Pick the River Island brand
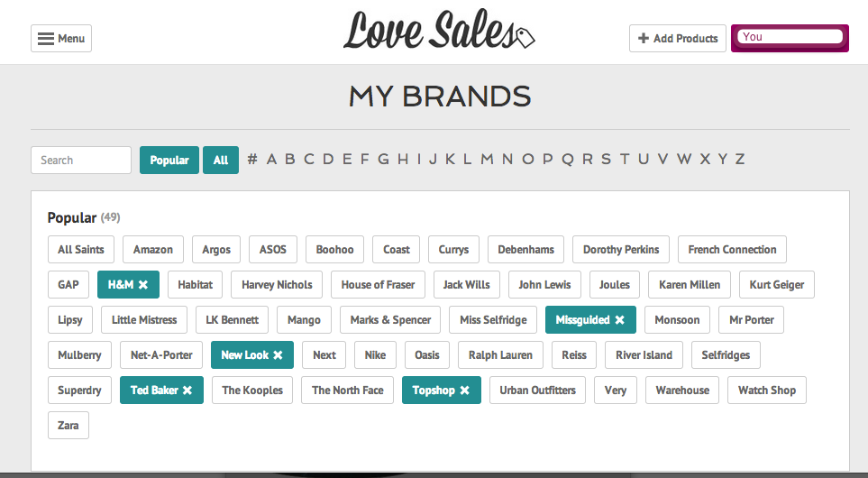 [x=644, y=355]
